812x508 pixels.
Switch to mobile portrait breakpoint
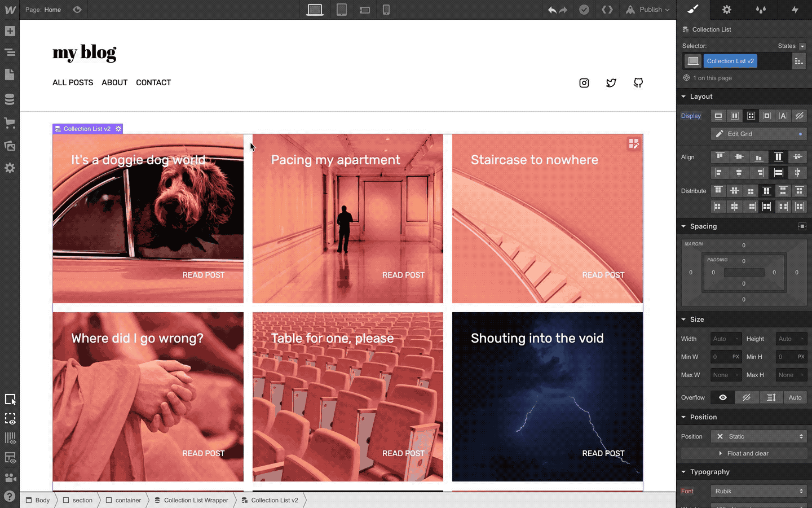coord(386,10)
